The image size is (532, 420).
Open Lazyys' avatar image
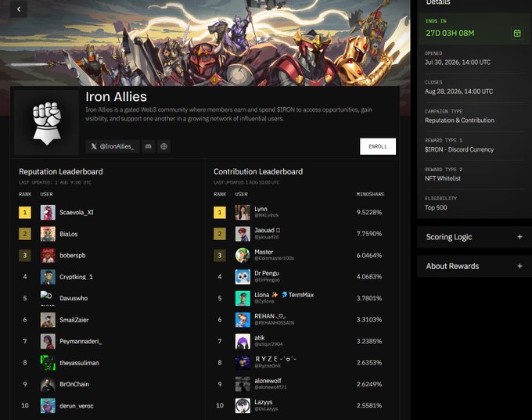point(243,406)
